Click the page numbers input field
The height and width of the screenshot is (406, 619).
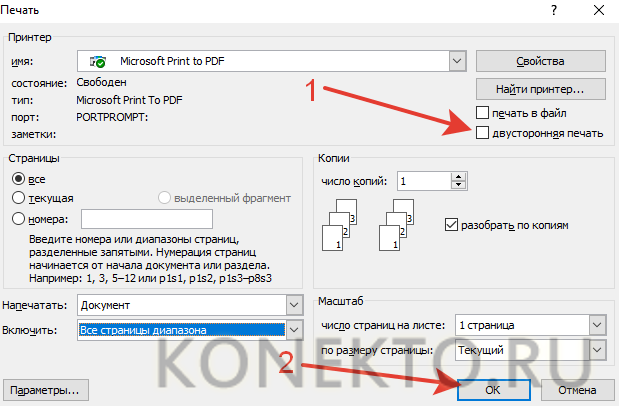point(146,219)
